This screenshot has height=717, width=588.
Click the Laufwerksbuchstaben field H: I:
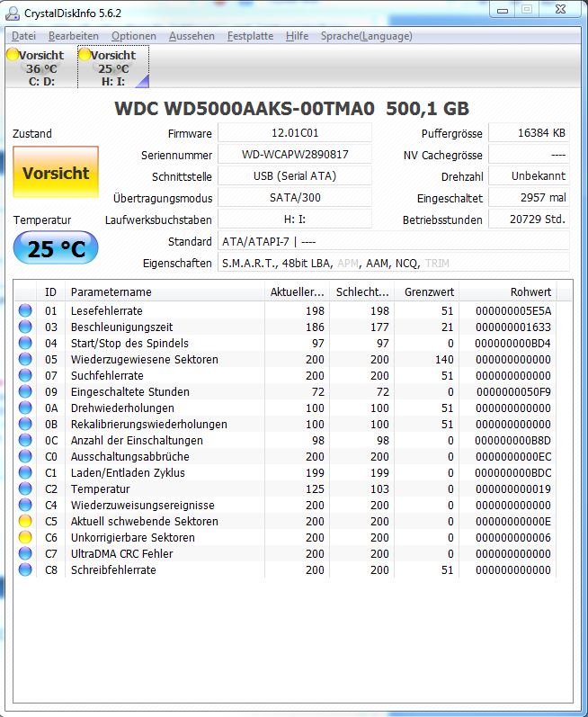[295, 219]
